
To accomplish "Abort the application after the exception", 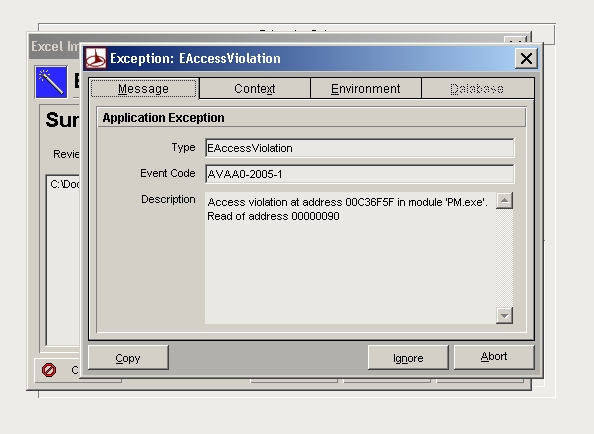I will pos(494,357).
